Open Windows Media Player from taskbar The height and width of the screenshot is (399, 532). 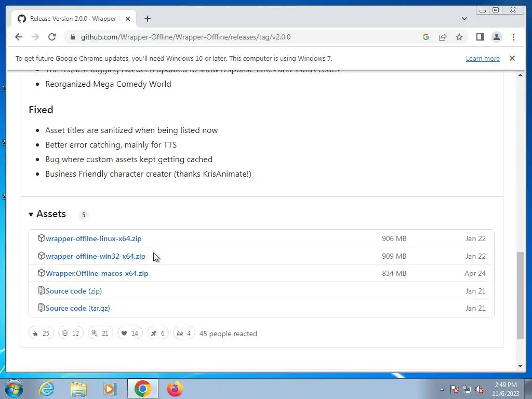click(110, 389)
